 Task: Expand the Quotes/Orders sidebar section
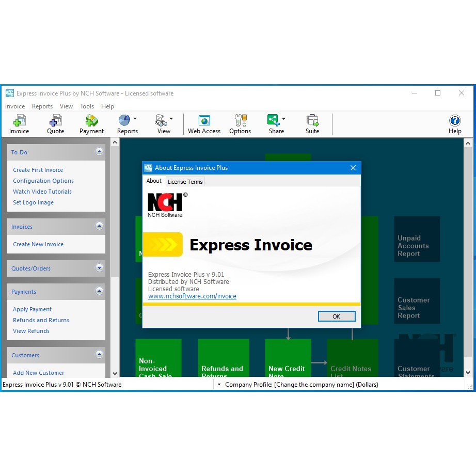pyautogui.click(x=100, y=268)
